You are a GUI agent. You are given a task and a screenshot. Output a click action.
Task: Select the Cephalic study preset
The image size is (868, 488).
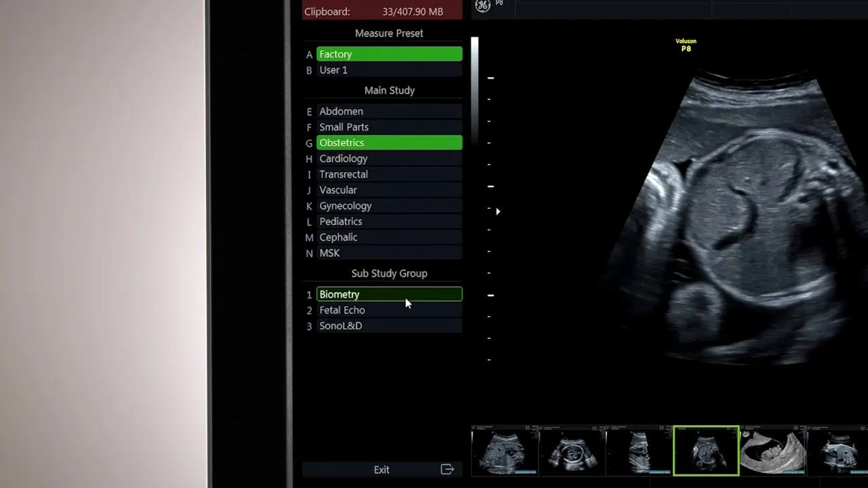[389, 237]
